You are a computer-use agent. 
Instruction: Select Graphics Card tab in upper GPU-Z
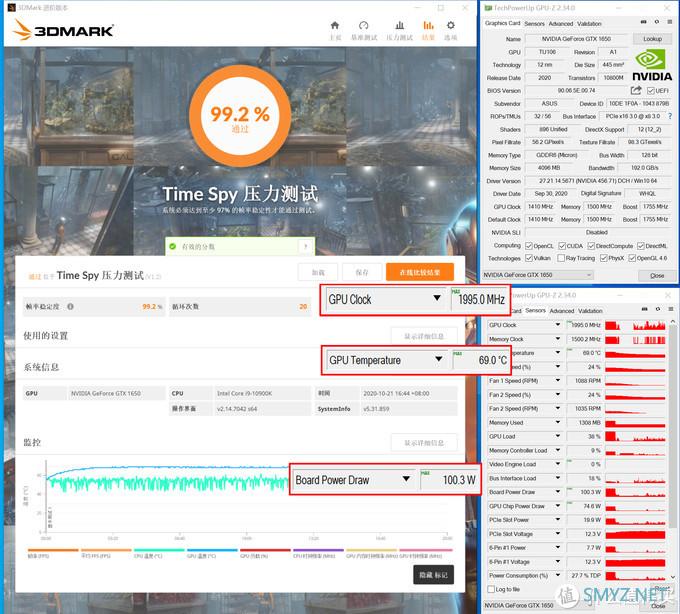click(503, 23)
